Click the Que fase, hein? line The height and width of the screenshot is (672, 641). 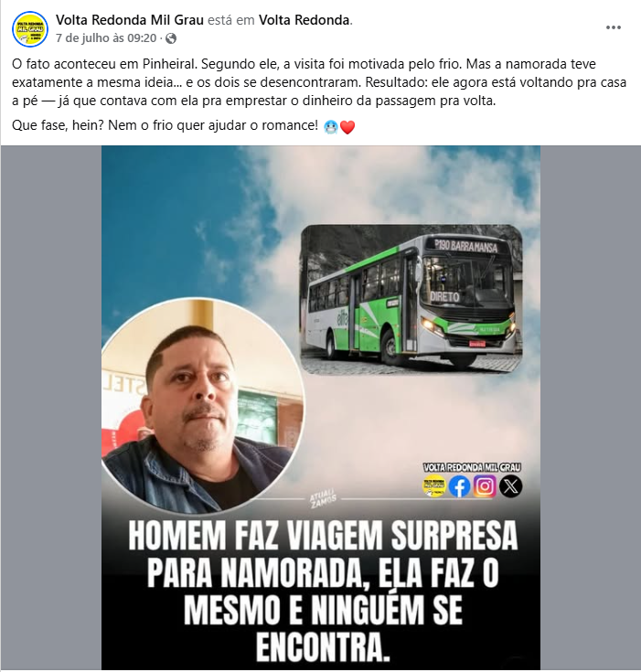(166, 125)
